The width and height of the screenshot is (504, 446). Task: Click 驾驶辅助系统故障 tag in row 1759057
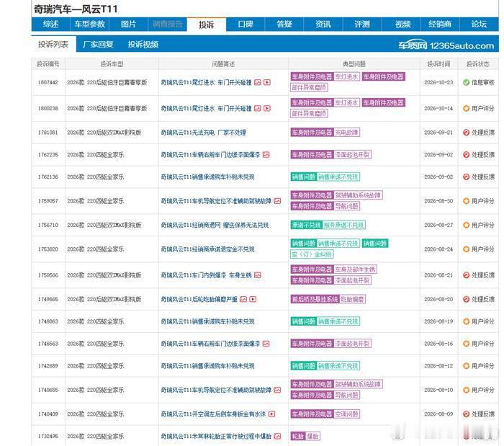click(x=358, y=195)
